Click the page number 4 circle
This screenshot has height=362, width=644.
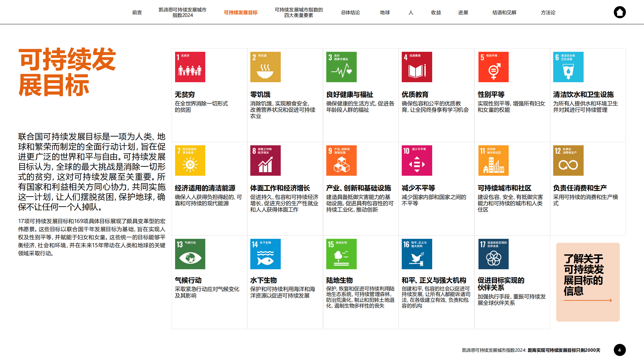tap(620, 350)
